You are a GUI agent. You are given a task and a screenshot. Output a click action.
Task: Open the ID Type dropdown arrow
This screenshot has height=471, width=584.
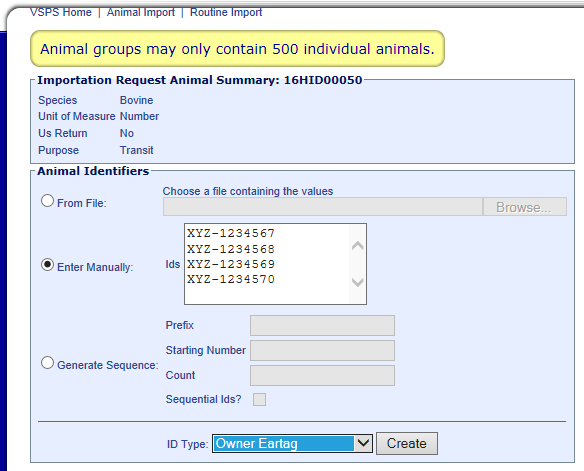363,443
